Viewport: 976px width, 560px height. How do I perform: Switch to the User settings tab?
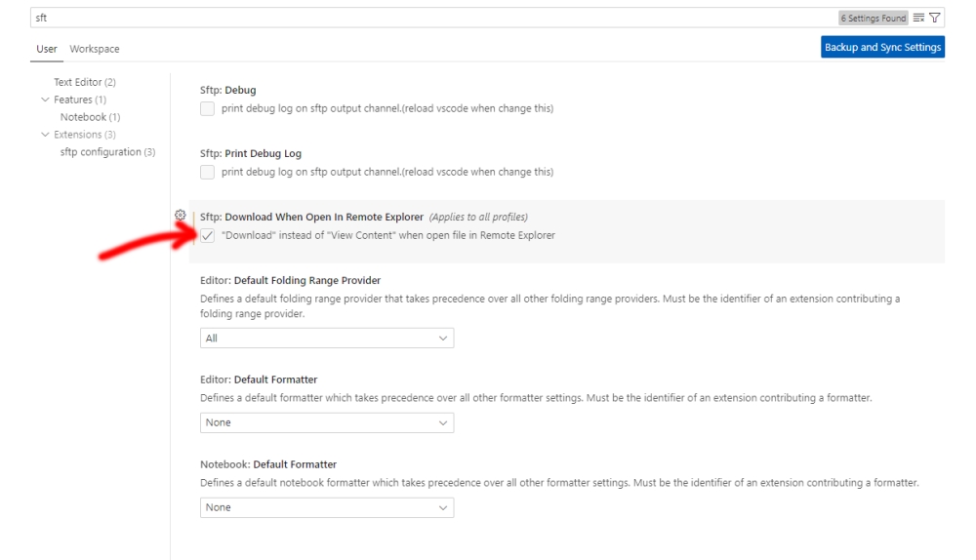coord(47,49)
